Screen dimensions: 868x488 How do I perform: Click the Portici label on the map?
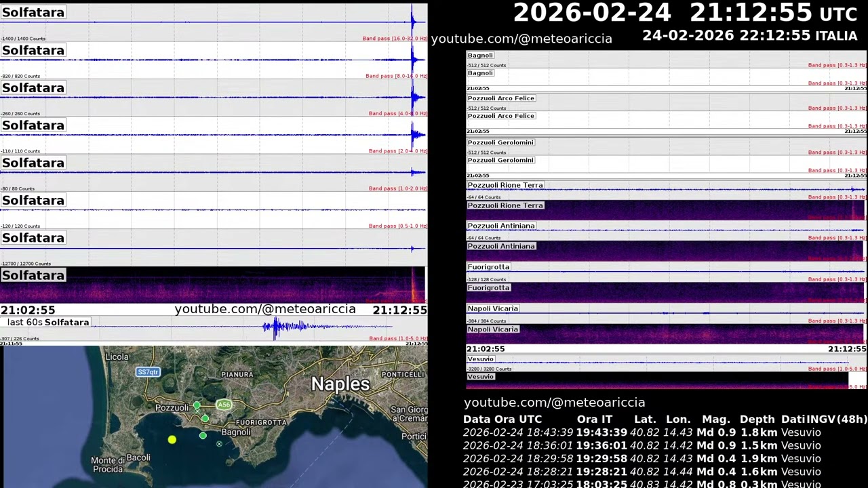pos(414,436)
